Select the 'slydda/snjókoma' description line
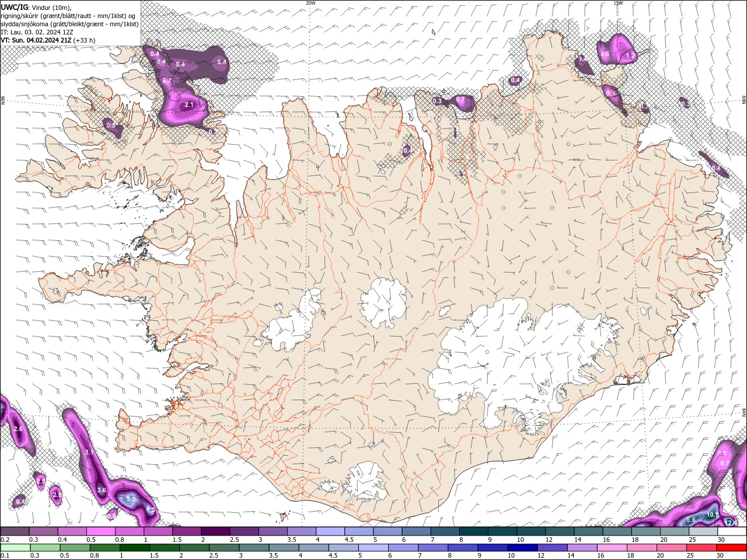The height and width of the screenshot is (560, 747). [70, 24]
